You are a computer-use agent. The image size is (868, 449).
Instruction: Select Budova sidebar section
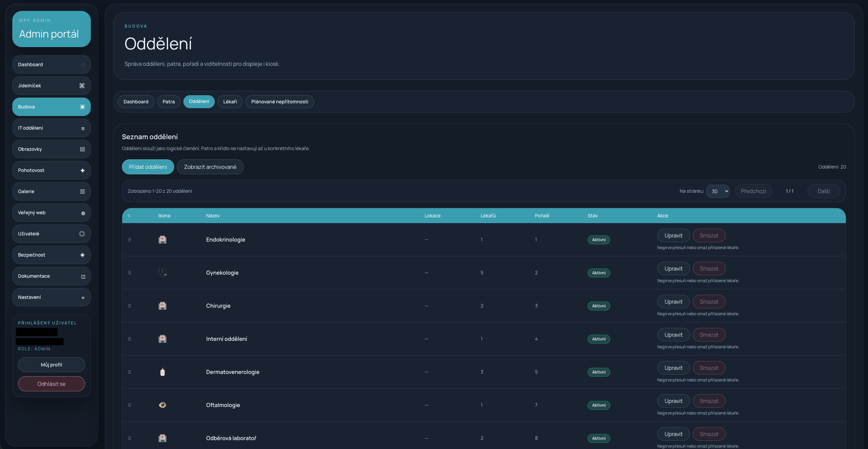(x=52, y=107)
